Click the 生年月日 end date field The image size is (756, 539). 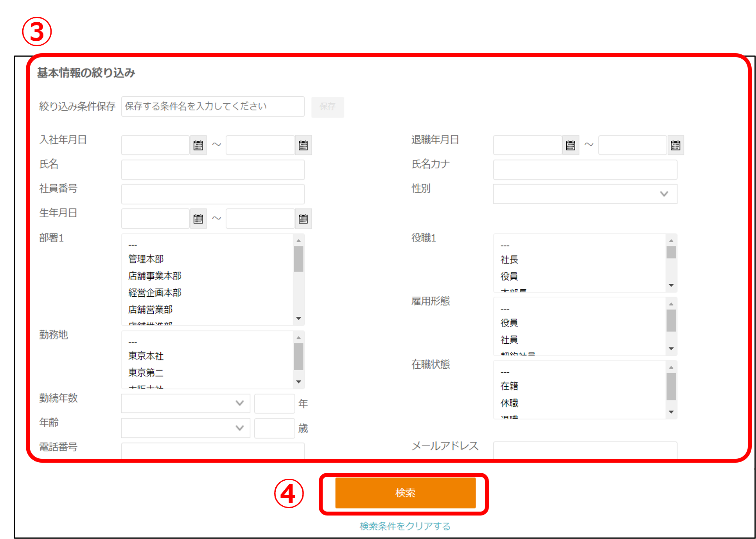260,218
